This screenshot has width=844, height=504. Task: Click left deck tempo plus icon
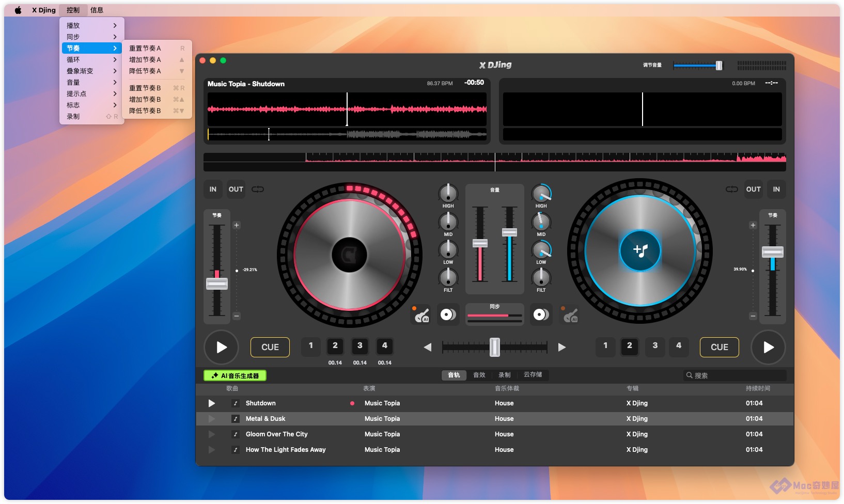coord(237,225)
